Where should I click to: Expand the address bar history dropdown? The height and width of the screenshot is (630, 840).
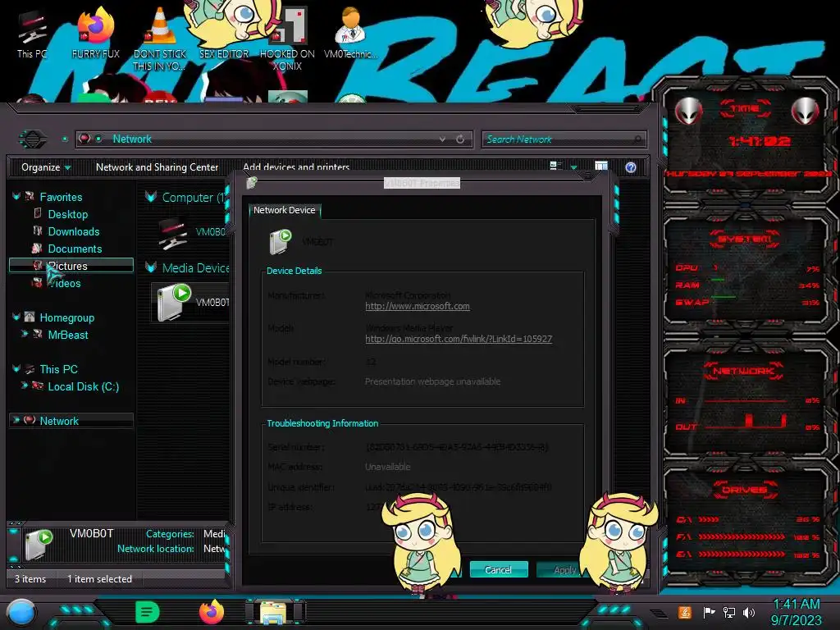coord(442,139)
